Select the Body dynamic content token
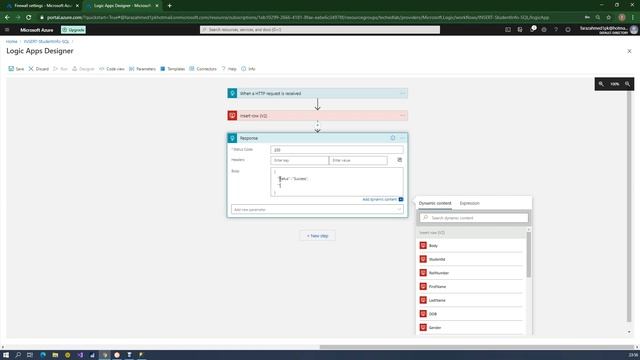 pyautogui.click(x=471, y=246)
